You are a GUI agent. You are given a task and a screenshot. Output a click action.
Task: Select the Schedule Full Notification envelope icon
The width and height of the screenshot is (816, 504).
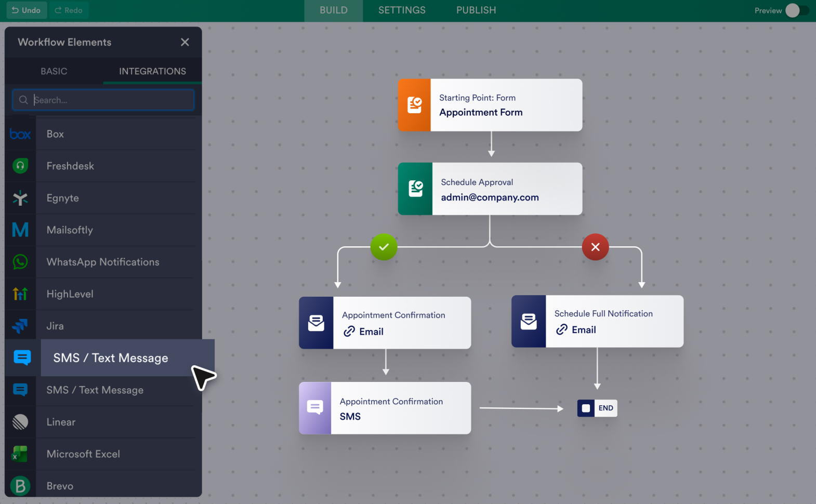(529, 321)
